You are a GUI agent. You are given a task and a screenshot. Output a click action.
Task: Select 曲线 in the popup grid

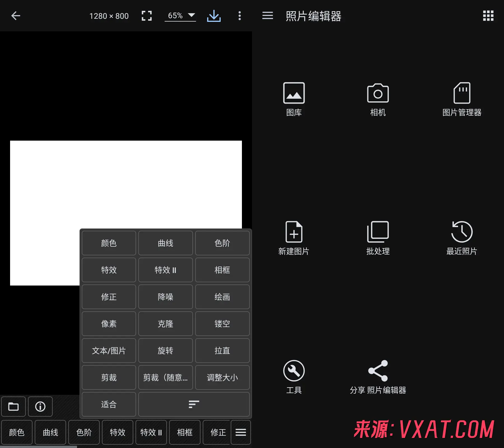165,243
